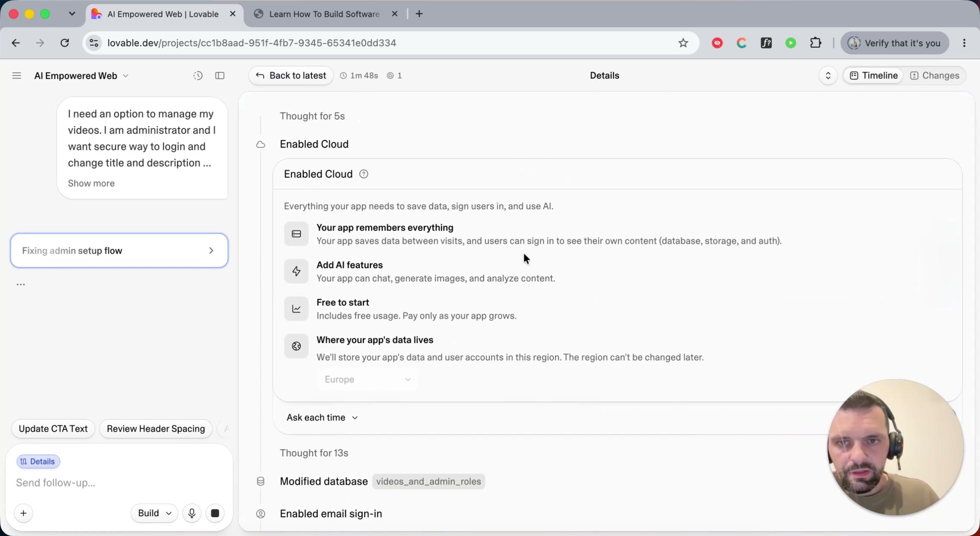Viewport: 980px width, 536px height.
Task: Open the version history clock icon
Action: (198, 76)
